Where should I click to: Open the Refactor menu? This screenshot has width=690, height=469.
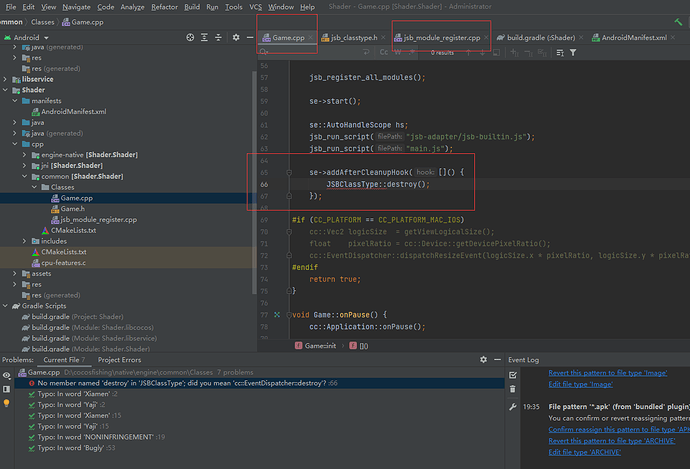[164, 7]
